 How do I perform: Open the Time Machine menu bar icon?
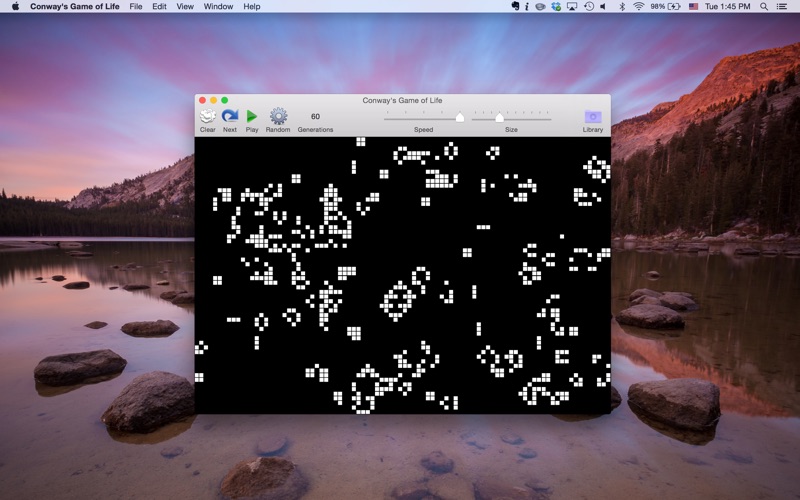[589, 6]
